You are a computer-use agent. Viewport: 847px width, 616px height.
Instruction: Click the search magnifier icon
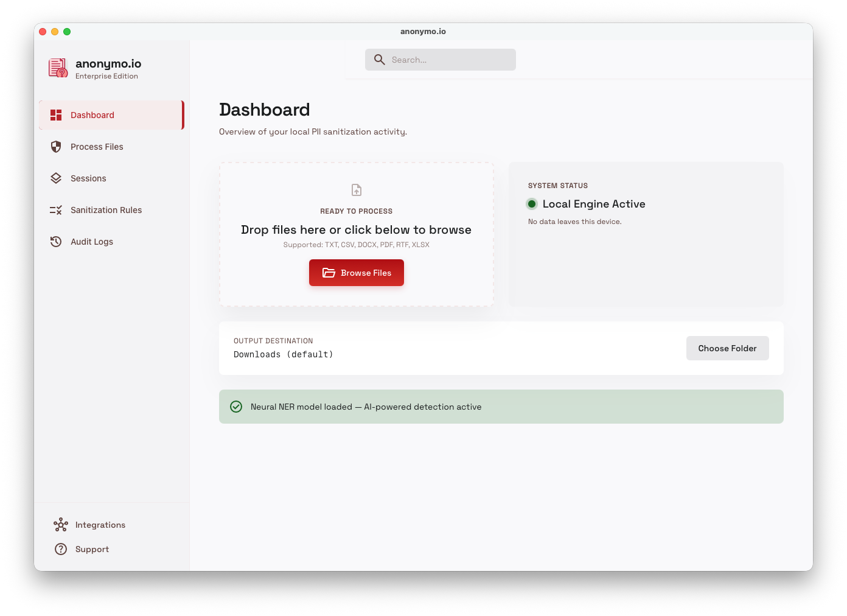(380, 60)
